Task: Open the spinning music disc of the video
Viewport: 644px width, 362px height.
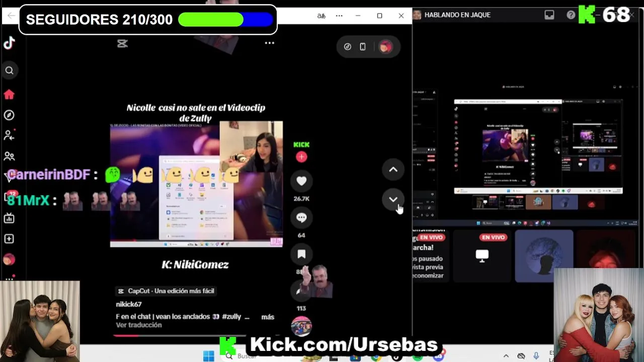Action: point(301,327)
